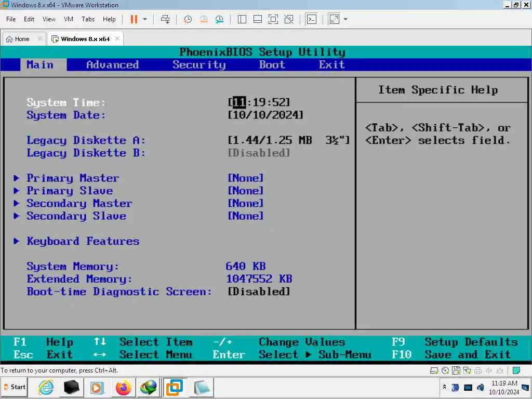This screenshot has height=399, width=532.
Task: Click the sound card status icon
Action: [489, 370]
